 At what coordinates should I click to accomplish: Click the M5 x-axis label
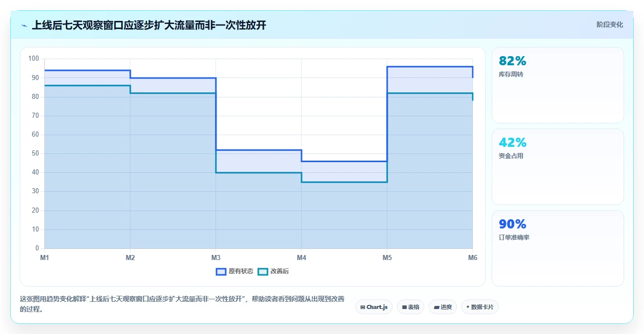[387, 258]
